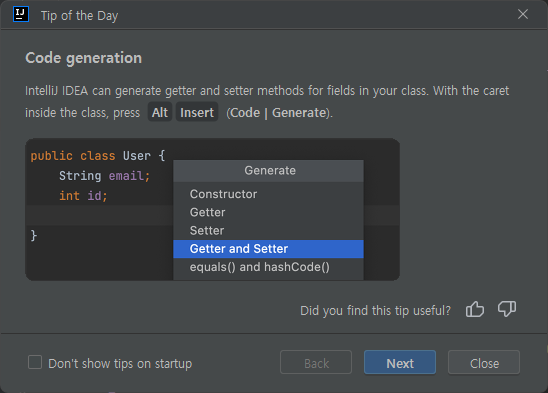Click the Code | Generate menu path text
The image size is (548, 393).
click(278, 113)
